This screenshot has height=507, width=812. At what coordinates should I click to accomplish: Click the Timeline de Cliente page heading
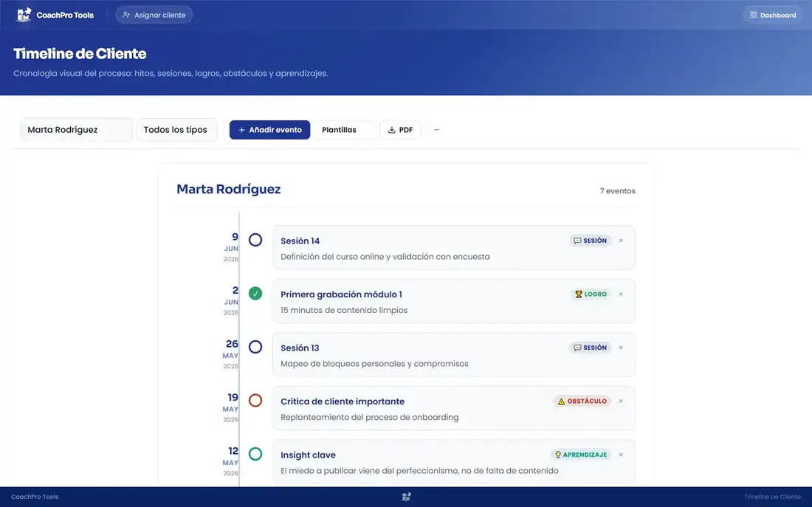coord(80,54)
